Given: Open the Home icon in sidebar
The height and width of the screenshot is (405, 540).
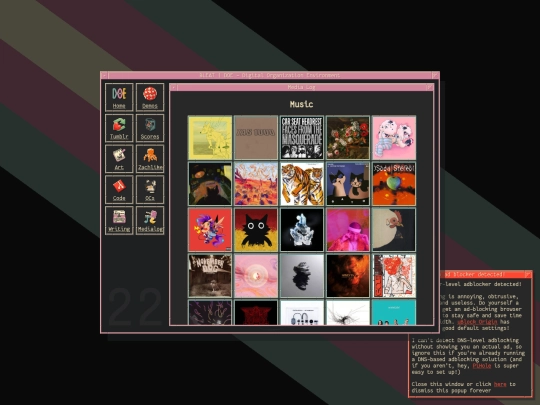Looking at the screenshot, I should (119, 97).
